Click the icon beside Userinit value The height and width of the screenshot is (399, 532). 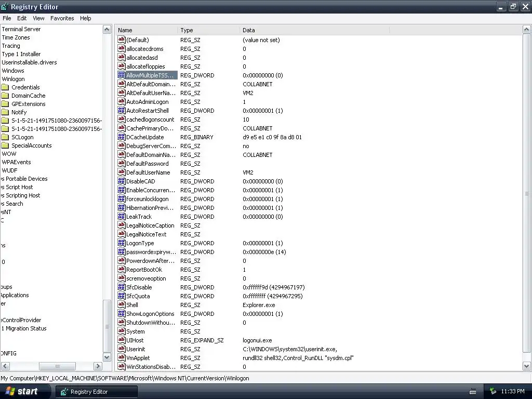(x=122, y=349)
